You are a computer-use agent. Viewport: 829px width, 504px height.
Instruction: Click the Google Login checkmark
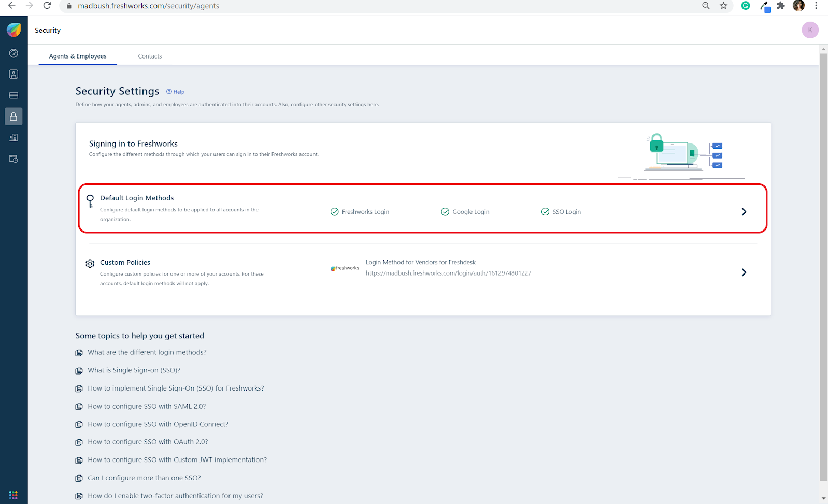(445, 212)
